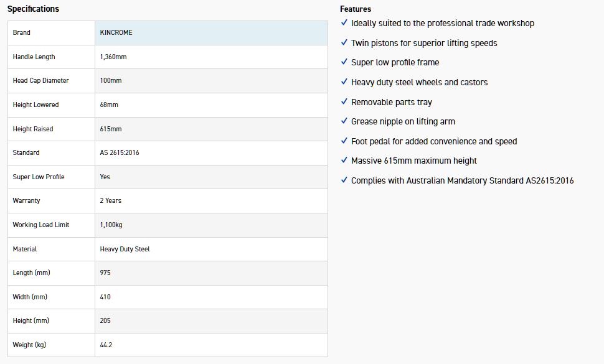
Task: Click the checkmark beside Australian Mandatory Standard
Action: point(344,180)
